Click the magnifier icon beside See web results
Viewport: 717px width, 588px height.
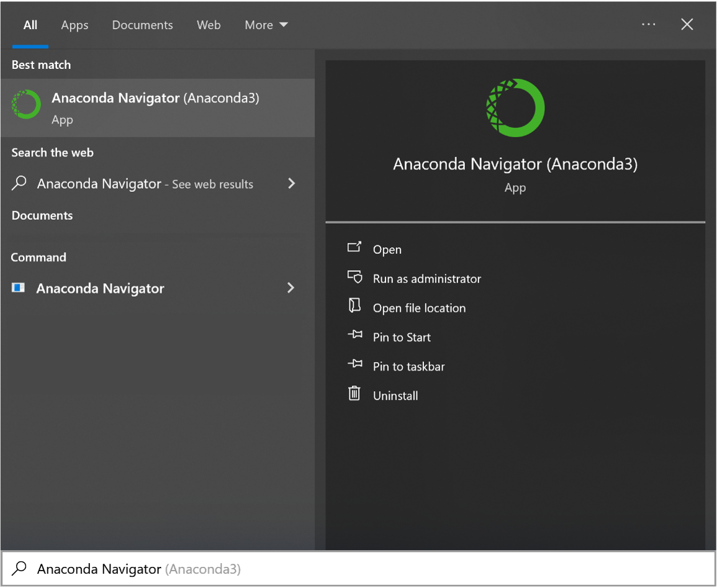point(19,183)
